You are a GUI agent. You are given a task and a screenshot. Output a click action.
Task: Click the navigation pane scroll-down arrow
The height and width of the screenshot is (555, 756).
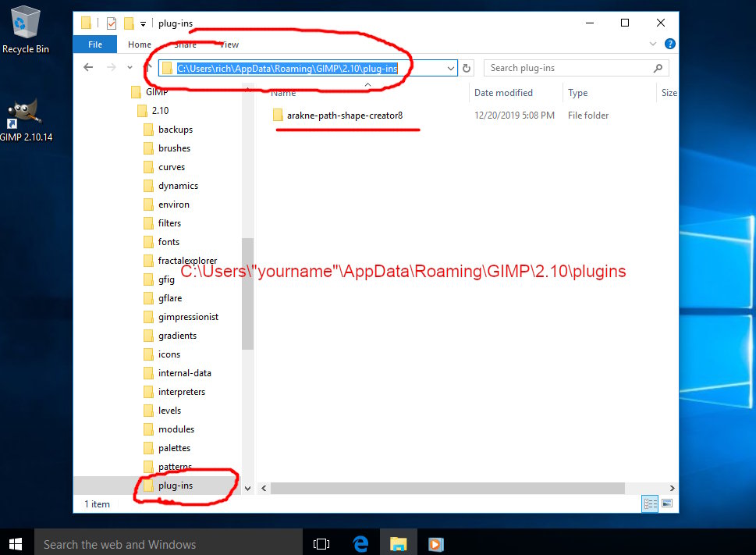tap(247, 488)
